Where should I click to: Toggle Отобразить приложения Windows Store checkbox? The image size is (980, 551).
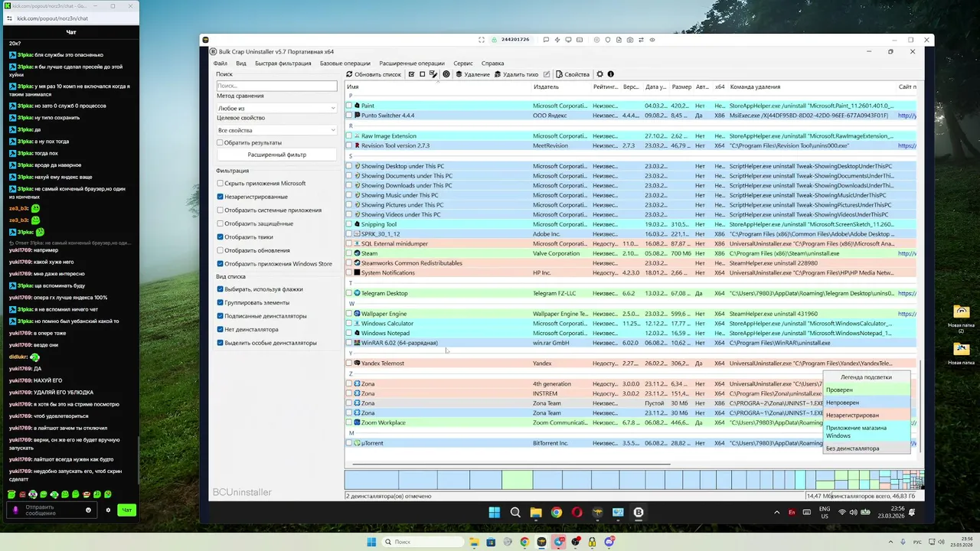(x=220, y=264)
